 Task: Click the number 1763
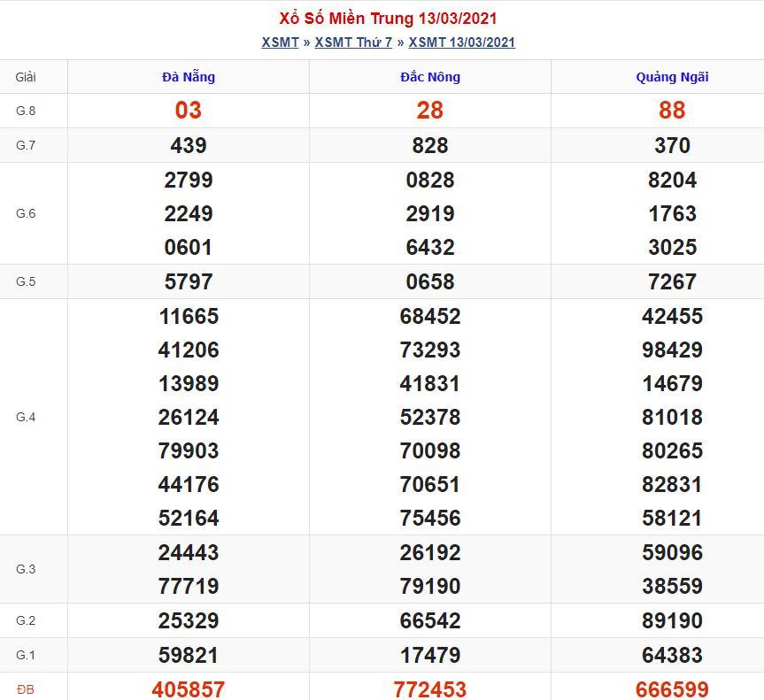pos(672,213)
